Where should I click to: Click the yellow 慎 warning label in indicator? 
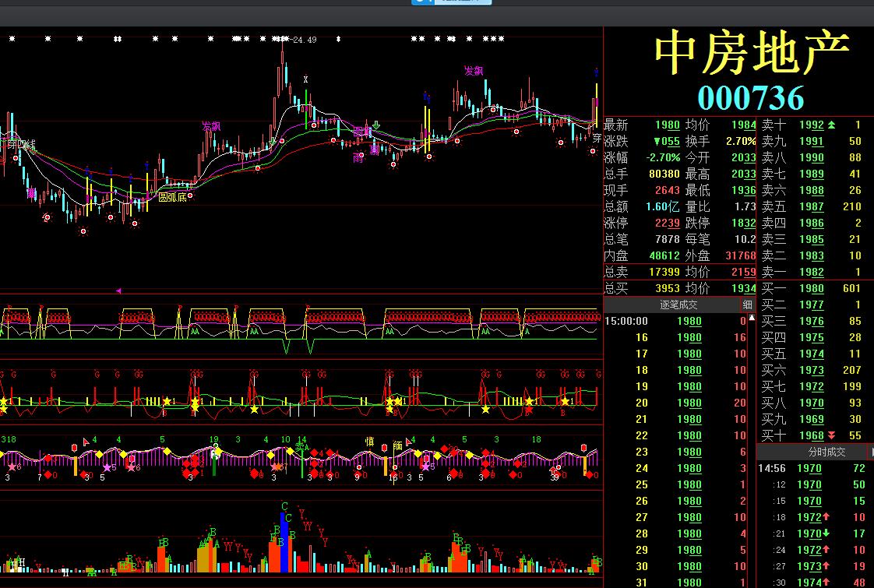coord(369,442)
